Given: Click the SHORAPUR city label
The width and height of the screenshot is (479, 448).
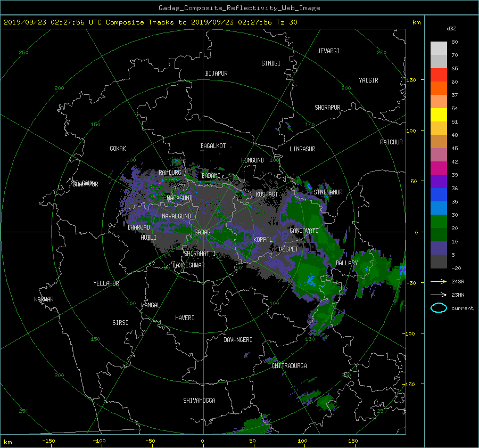Looking at the screenshot, I should pyautogui.click(x=327, y=108).
